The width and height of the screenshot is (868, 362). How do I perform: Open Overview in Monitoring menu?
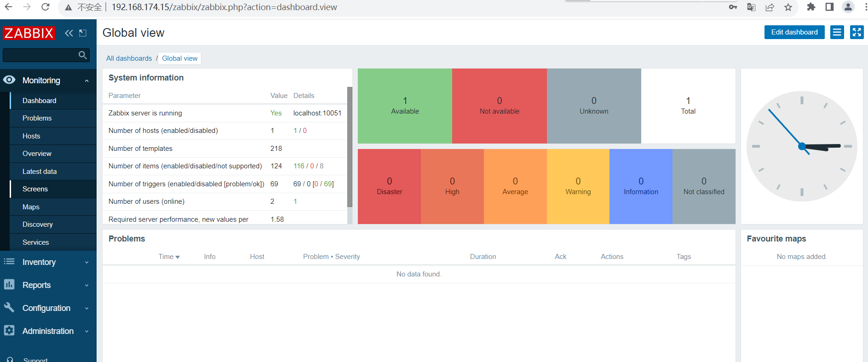pos(53,154)
